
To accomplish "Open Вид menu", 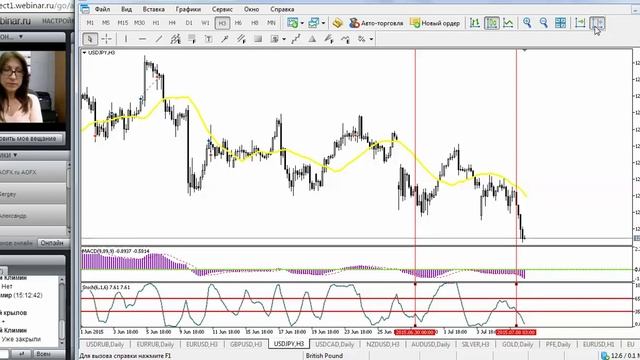I will click(126, 9).
